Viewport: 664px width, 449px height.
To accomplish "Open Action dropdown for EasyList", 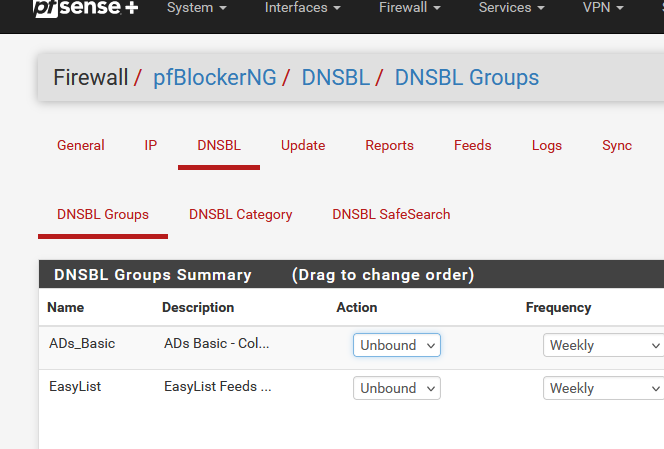I will 397,388.
